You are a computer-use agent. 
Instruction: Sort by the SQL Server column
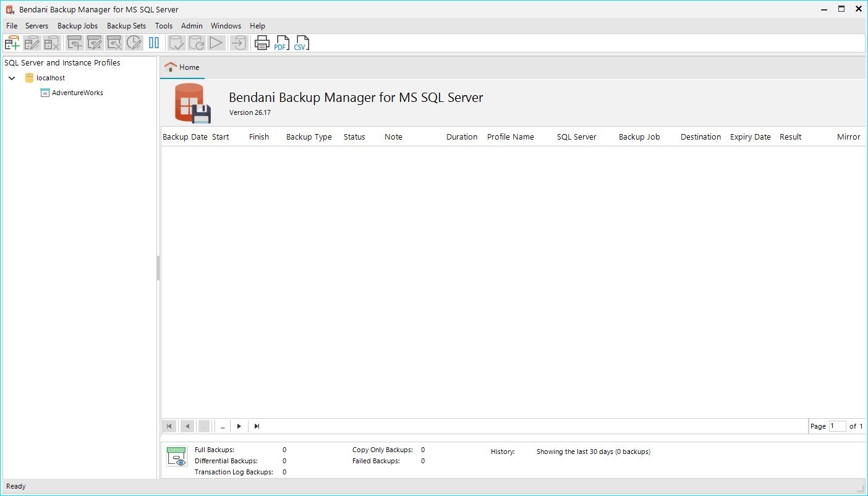(577, 137)
